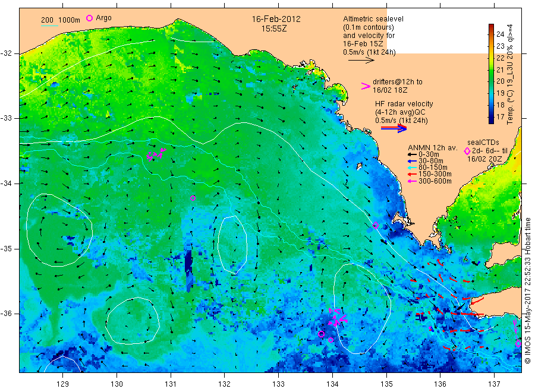Click the red arrow beside 150-300m
This screenshot has height=392, width=535.
tap(412, 174)
